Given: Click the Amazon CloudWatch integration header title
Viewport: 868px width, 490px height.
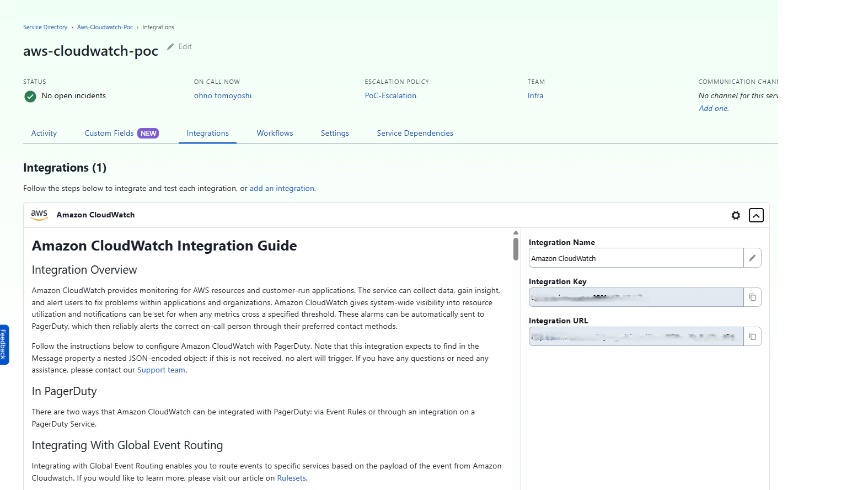Looking at the screenshot, I should (95, 215).
